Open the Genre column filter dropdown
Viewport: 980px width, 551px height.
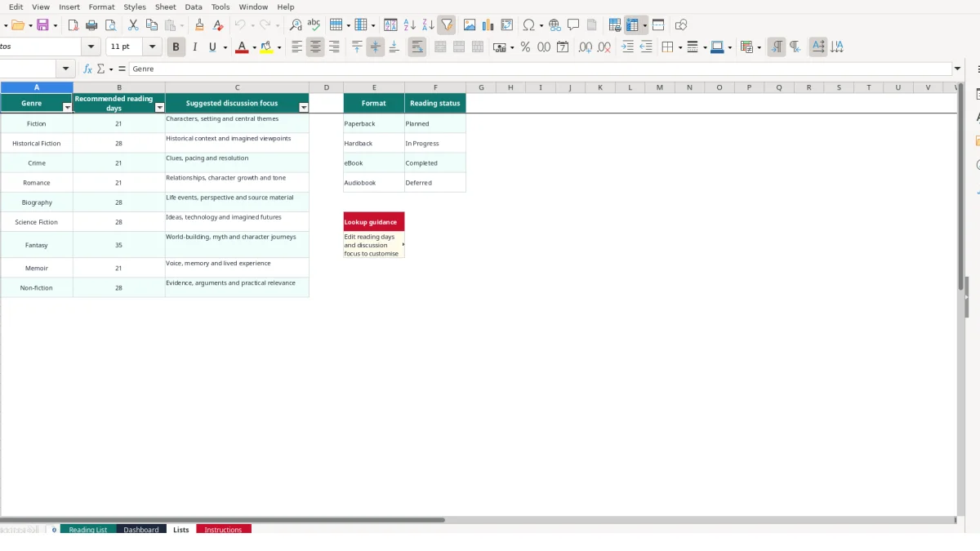point(68,108)
